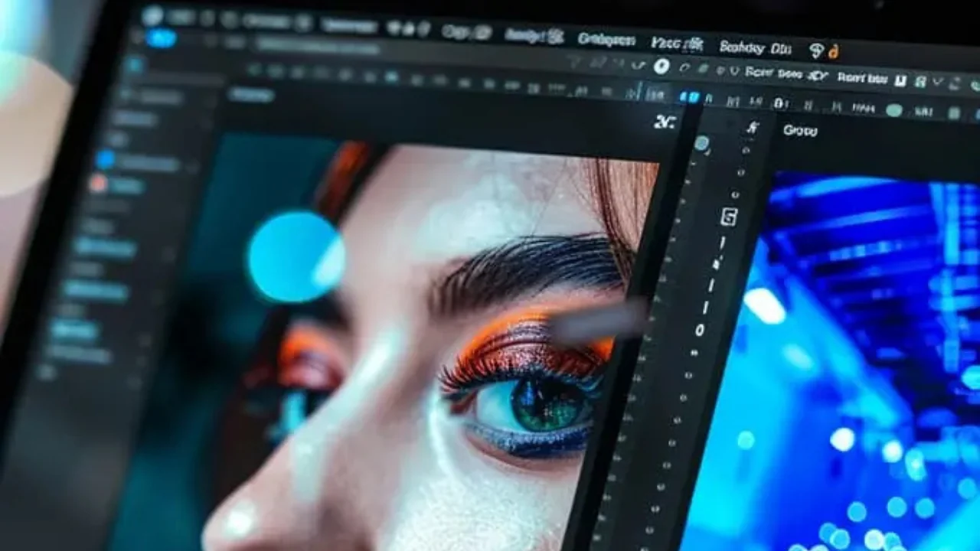Click the highlighted blue icon in the toolbar
This screenshot has height=551, width=980.
point(690,97)
